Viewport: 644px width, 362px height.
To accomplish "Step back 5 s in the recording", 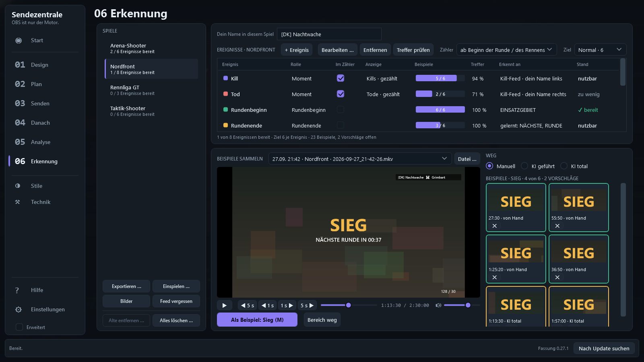I will (x=247, y=305).
